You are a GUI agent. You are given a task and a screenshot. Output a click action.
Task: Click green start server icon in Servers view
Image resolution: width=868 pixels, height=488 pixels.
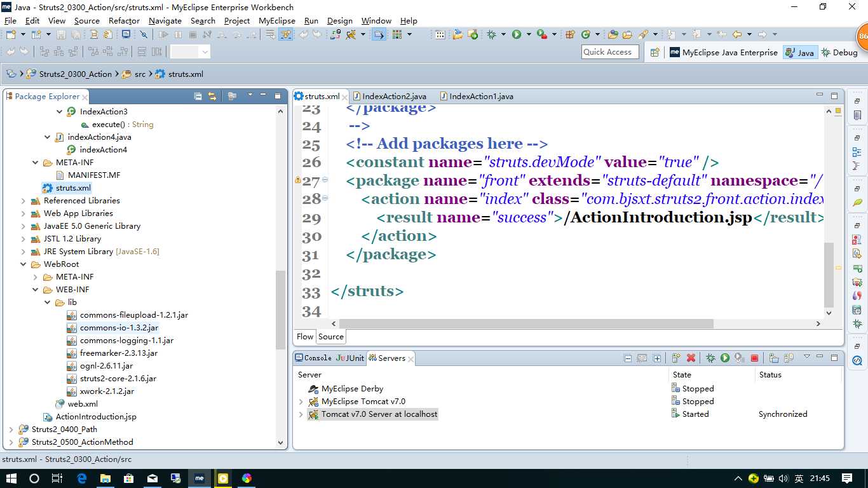click(725, 358)
